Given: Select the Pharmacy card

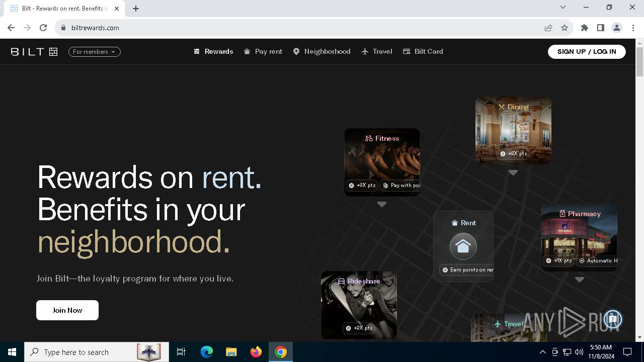Looking at the screenshot, I should coord(579,237).
